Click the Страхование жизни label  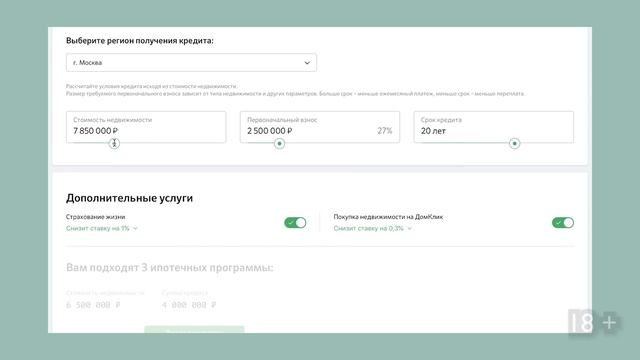coord(96,217)
